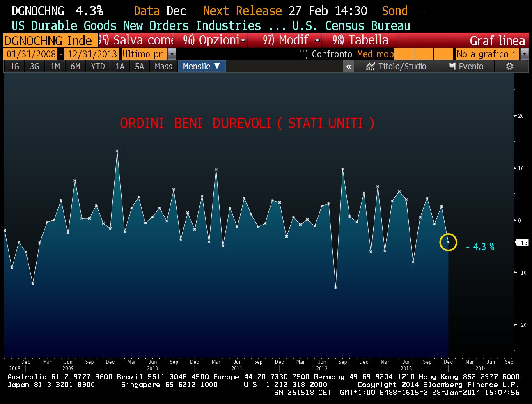Collapse panel with the double-arrow icon

click(x=349, y=67)
